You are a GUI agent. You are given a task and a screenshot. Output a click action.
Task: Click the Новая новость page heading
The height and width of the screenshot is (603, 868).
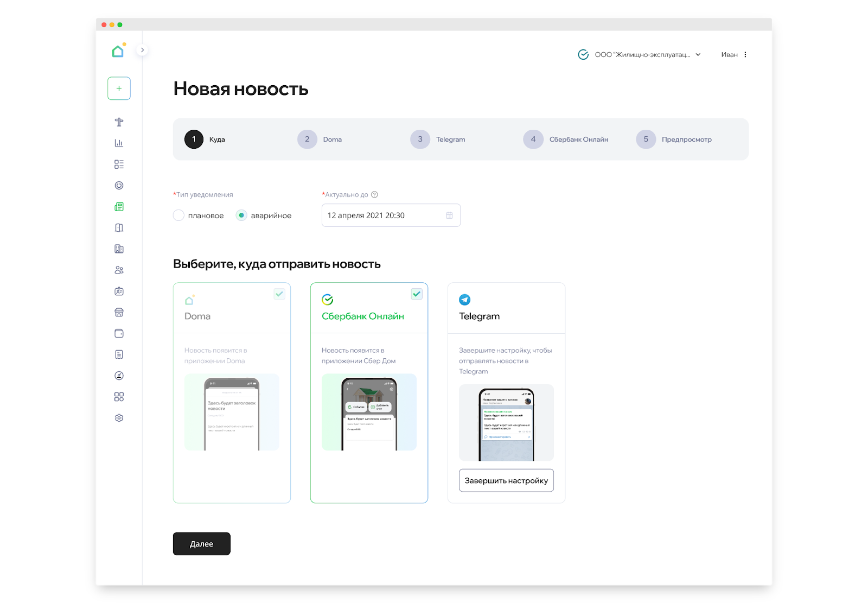[x=241, y=89]
